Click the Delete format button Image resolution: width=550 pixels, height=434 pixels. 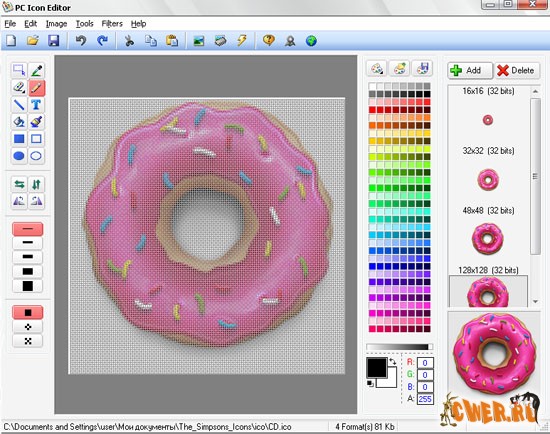[517, 71]
